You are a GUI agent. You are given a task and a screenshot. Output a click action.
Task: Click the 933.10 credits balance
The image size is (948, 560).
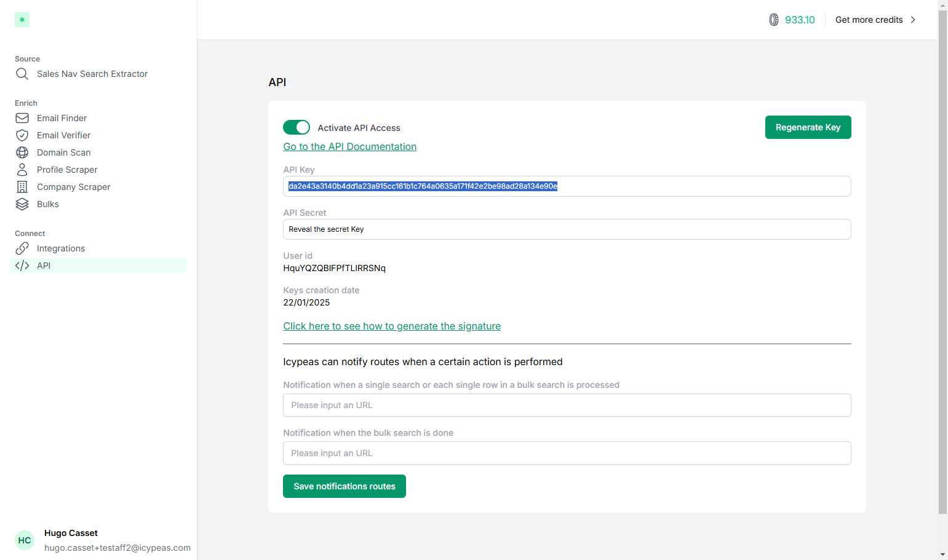[x=800, y=20]
